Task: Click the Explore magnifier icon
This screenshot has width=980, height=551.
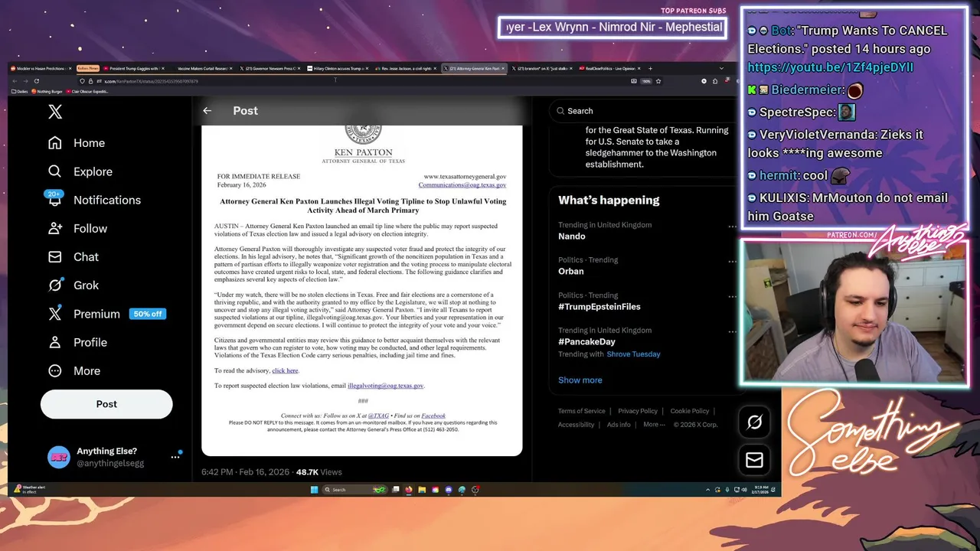Action: tap(55, 171)
